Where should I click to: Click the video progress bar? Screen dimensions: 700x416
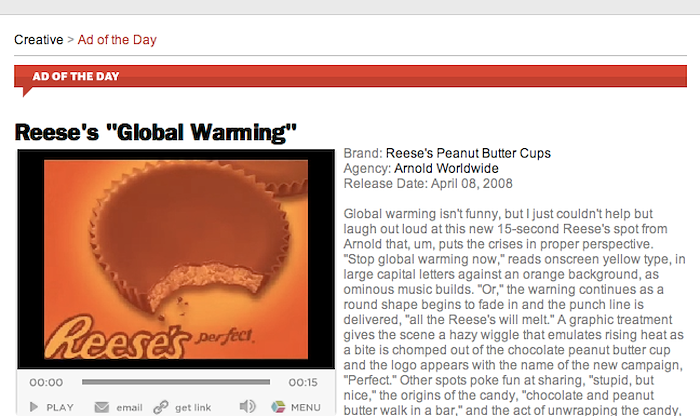click(x=176, y=382)
